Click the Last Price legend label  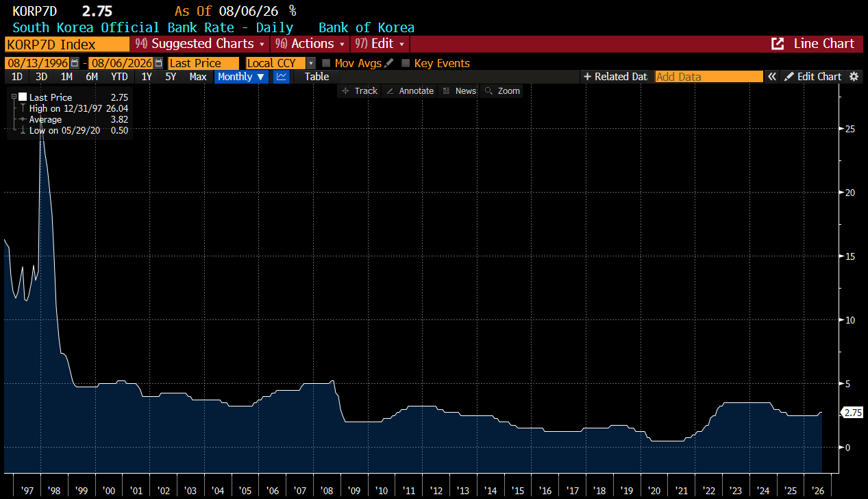point(51,97)
